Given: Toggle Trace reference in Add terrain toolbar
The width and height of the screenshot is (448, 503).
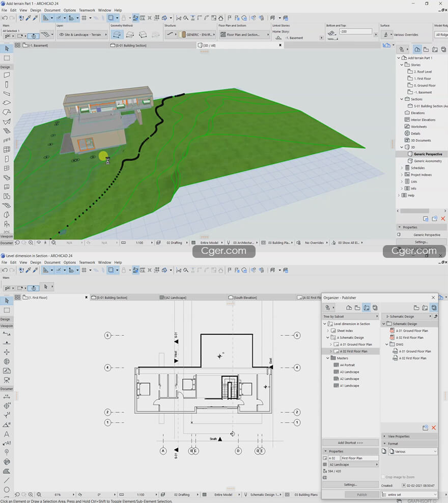Looking at the screenshot, I should 110,18.
